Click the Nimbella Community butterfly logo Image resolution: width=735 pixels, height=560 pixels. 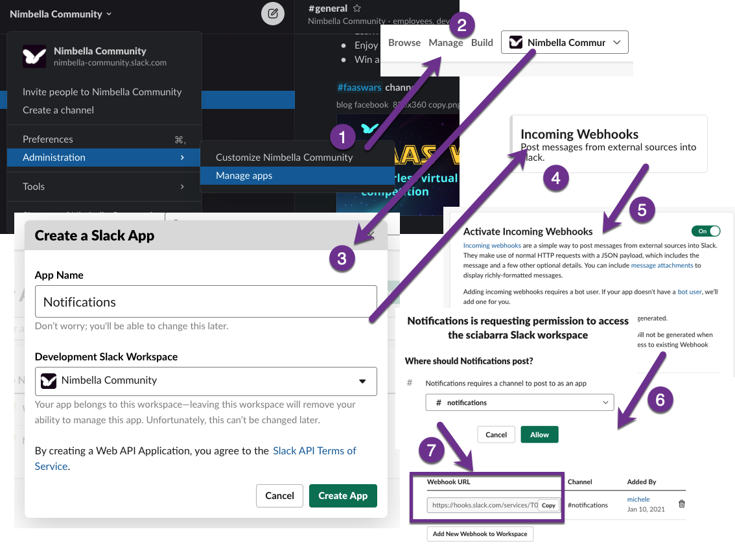pos(34,56)
